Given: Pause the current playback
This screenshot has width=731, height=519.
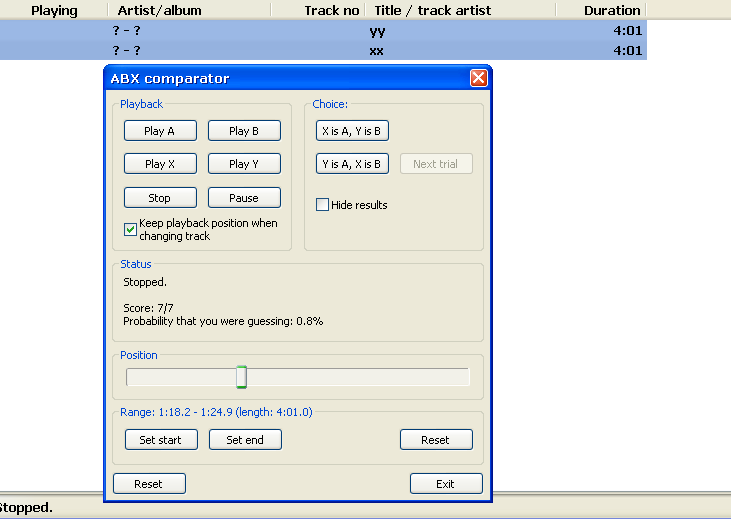Looking at the screenshot, I should [244, 198].
